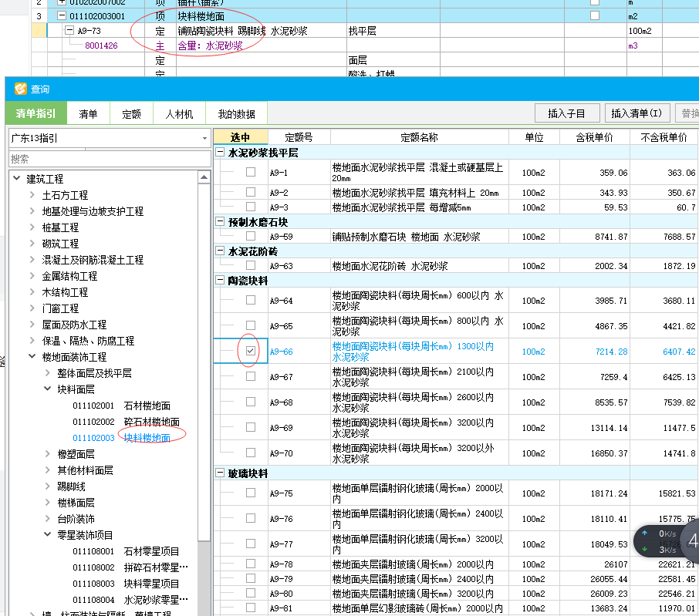Collapse the 楼地面装饰工程 tree node
The image size is (699, 616).
tap(32, 357)
